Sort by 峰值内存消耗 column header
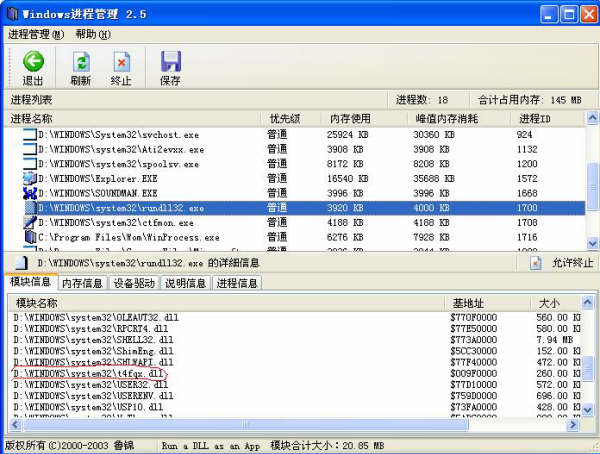Viewport: 600px width, 454px height. [459, 119]
